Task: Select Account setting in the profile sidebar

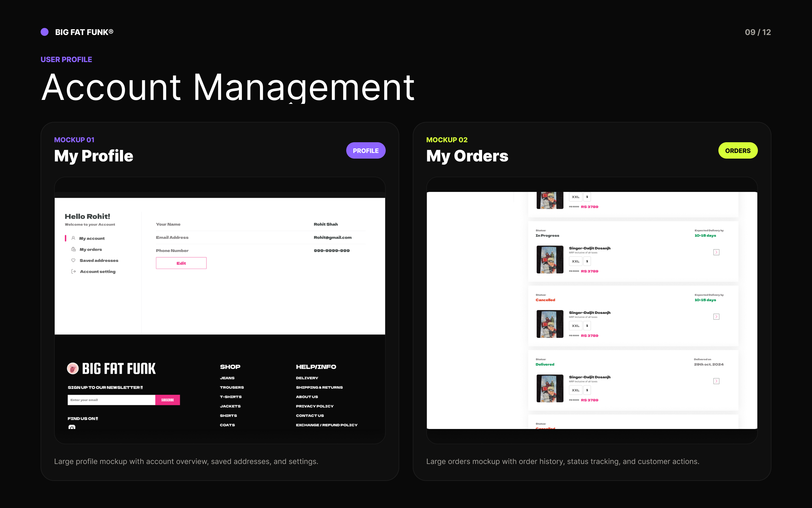Action: click(98, 271)
